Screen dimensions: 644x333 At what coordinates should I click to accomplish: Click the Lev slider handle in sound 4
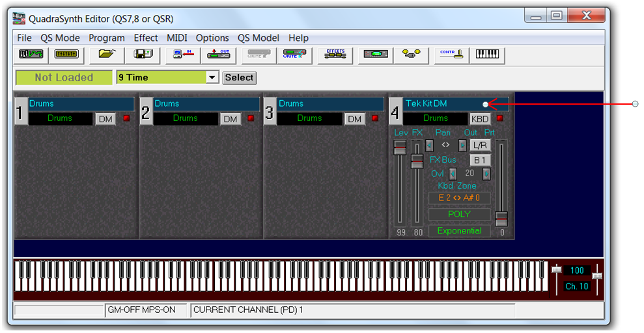tap(399, 148)
